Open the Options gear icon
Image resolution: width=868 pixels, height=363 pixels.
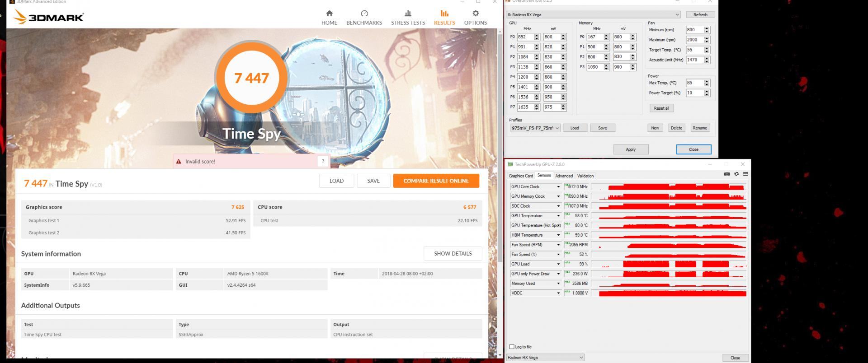point(476,14)
